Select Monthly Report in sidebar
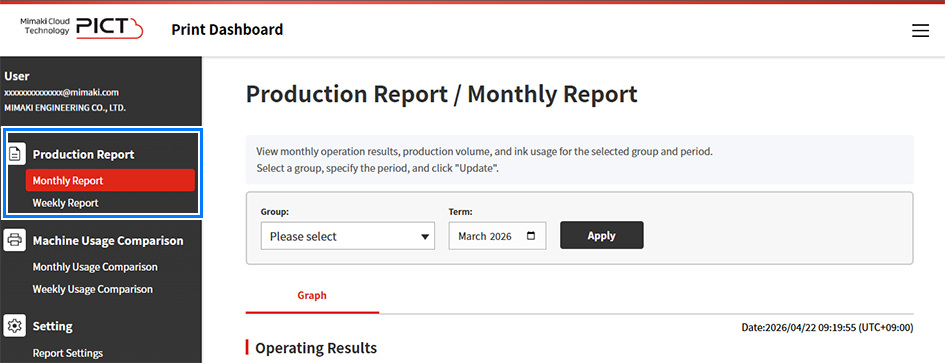This screenshot has height=363, width=945. tap(110, 180)
